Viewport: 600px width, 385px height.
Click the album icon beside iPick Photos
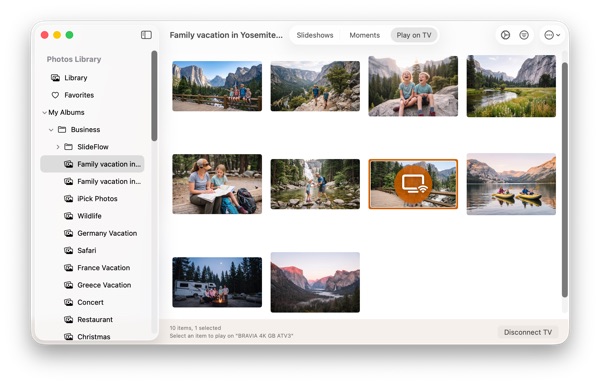(x=68, y=199)
